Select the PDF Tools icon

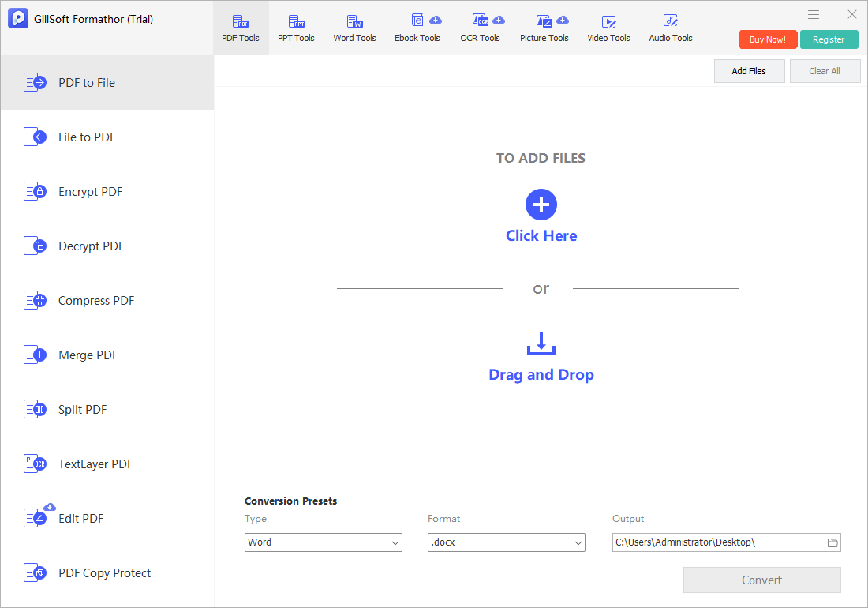point(240,21)
